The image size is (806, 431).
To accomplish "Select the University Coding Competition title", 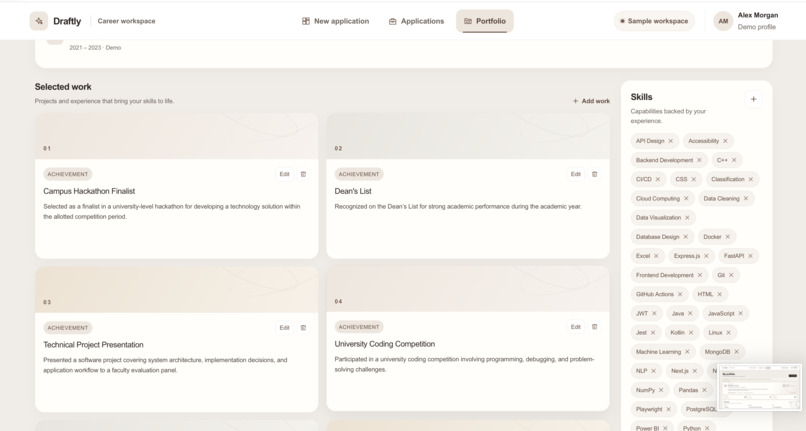I will tap(384, 344).
